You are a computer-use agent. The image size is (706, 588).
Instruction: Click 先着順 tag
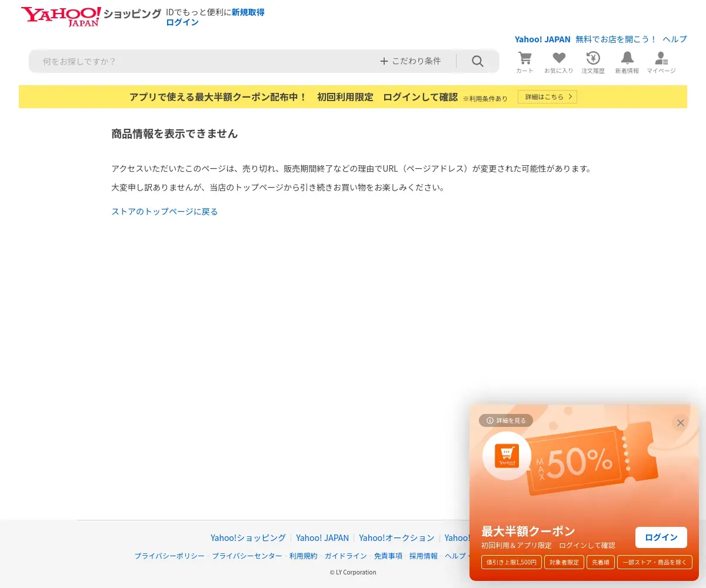click(x=601, y=562)
